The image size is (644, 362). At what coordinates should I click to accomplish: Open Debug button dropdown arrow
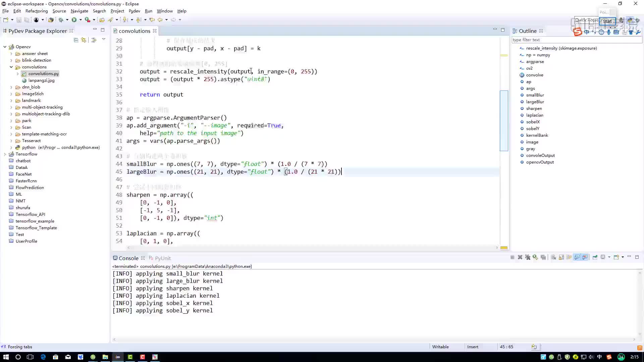(x=67, y=20)
